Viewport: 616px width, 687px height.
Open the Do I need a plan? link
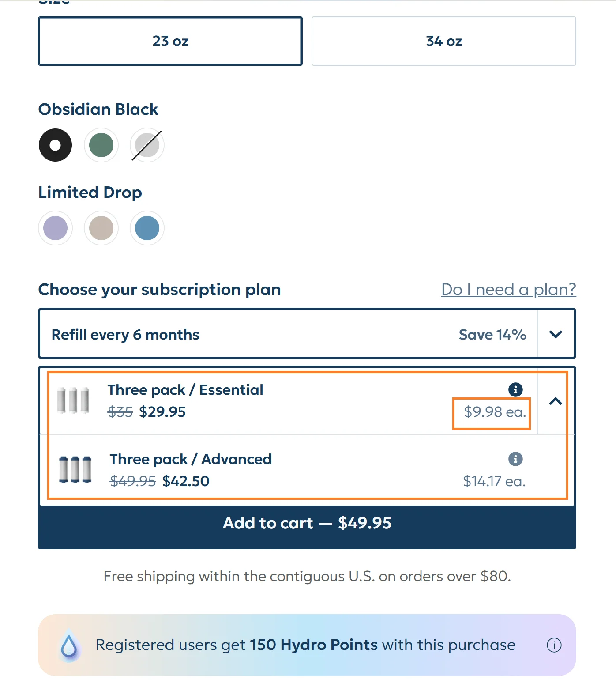(508, 289)
